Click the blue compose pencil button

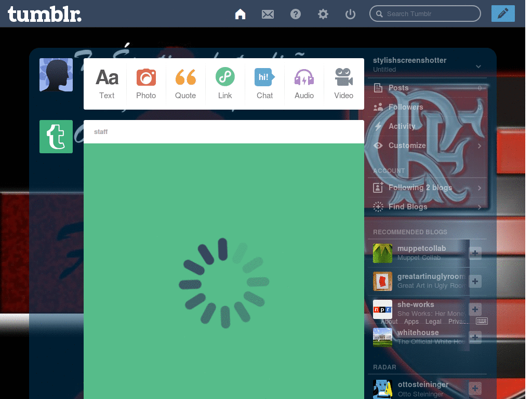[x=503, y=14]
